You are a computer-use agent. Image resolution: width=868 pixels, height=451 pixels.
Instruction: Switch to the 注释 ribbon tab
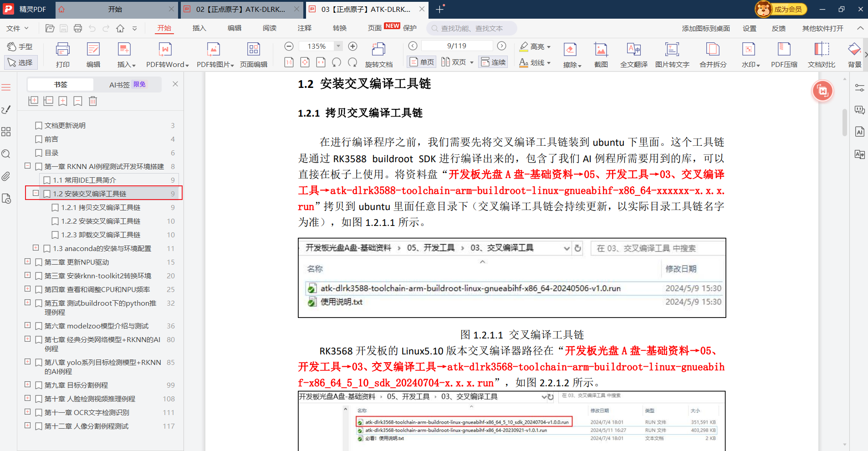304,28
